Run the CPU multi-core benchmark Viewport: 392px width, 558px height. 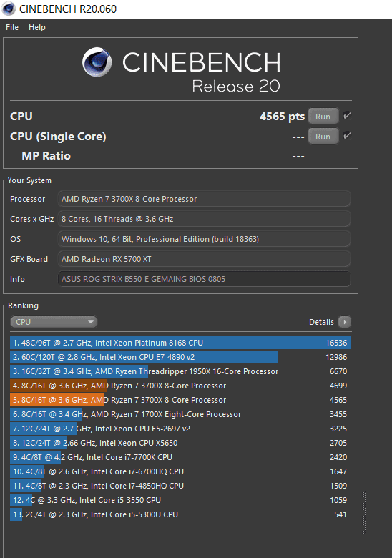coord(323,117)
